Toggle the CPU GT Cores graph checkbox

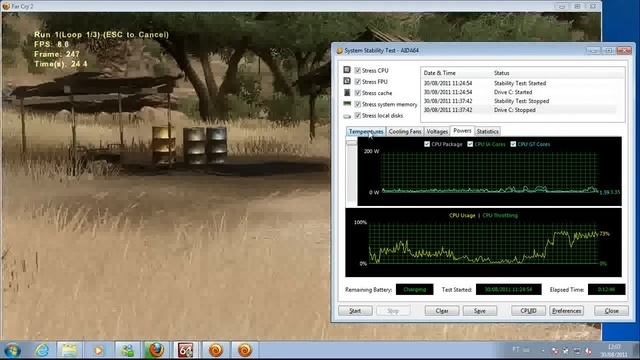coord(513,144)
